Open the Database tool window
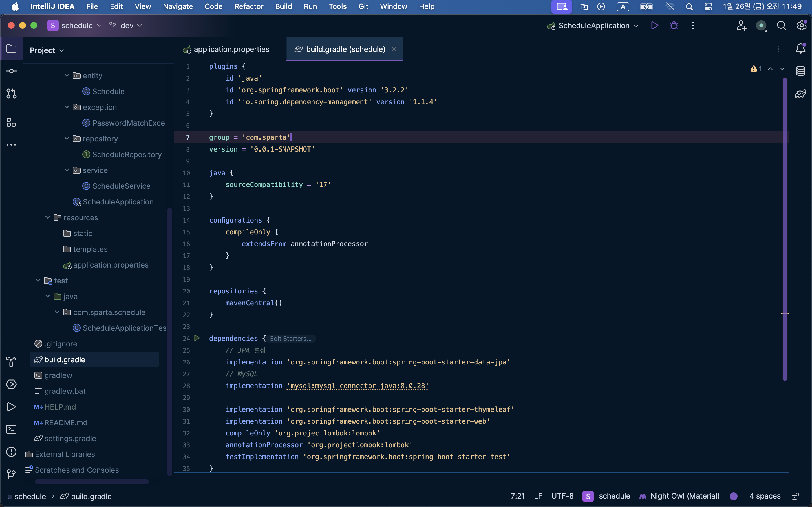Viewport: 812px width, 507px height. click(x=801, y=71)
